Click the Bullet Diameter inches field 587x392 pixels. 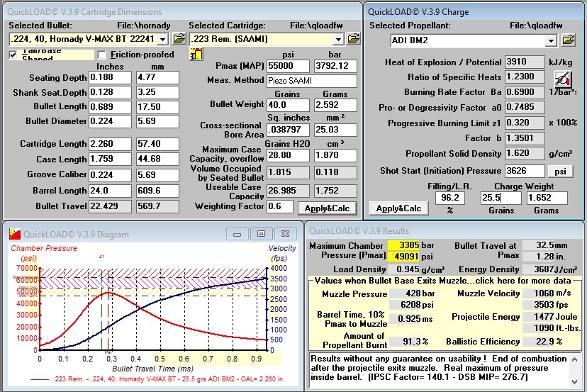click(110, 121)
